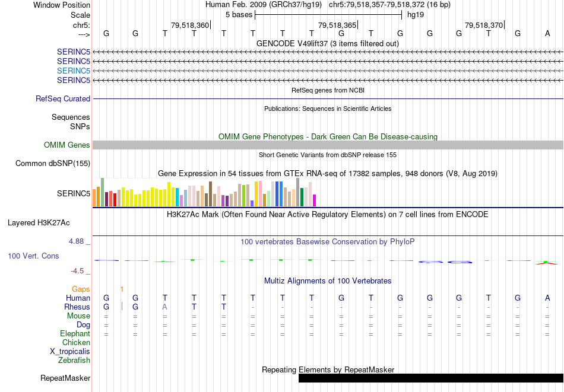Image resolution: width=564 pixels, height=392 pixels.
Task: Click the 79,518,360 position marker
Action: coord(190,25)
